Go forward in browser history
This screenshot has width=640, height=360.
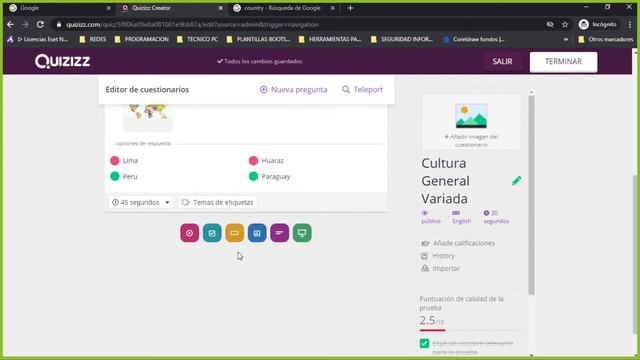click(25, 24)
